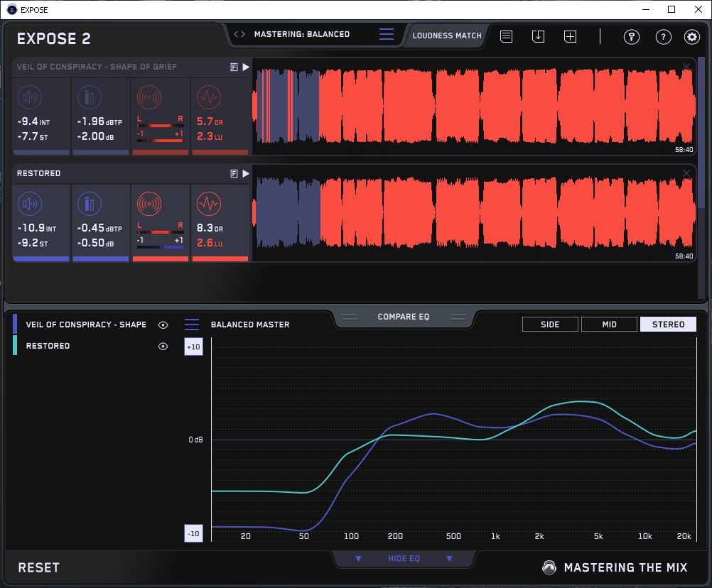Viewport: 712px width, 588px height.
Task: Click the add track plus icon
Action: point(570,36)
